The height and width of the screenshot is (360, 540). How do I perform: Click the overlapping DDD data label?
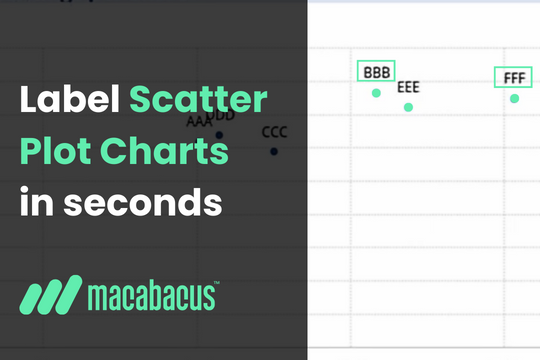(221, 115)
